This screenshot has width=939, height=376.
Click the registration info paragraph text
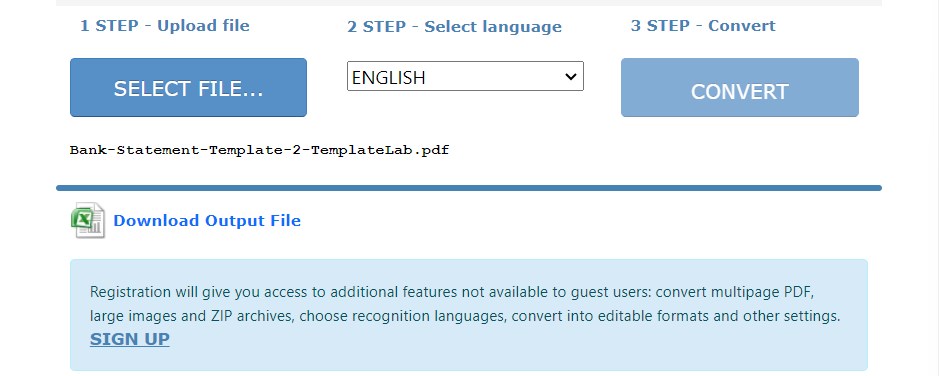tap(465, 304)
